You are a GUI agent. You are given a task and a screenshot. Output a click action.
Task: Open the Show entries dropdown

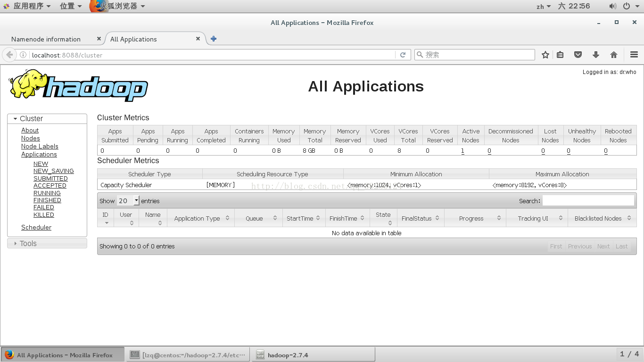click(128, 201)
